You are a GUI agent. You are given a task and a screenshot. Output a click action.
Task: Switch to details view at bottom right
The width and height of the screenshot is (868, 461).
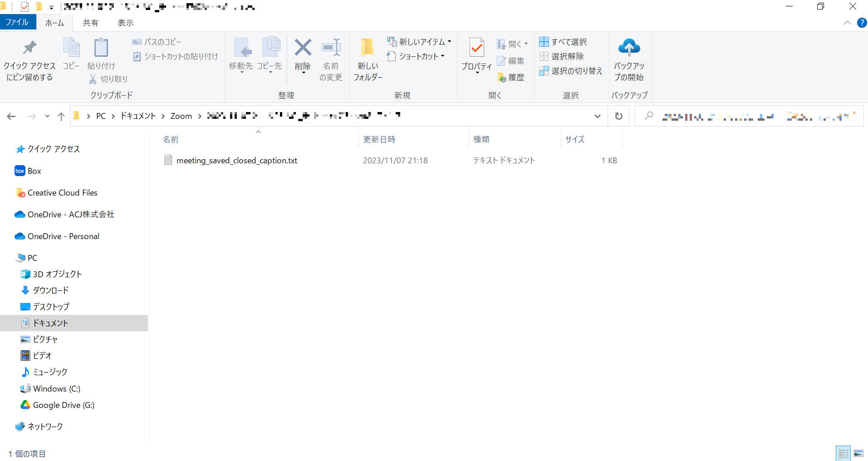point(843,453)
